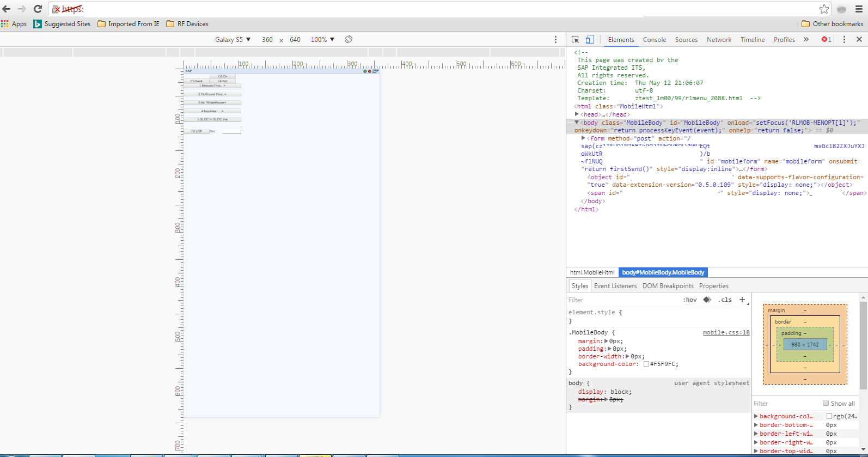Click the computed styles Filter field
This screenshot has height=457, width=868.
(785, 404)
